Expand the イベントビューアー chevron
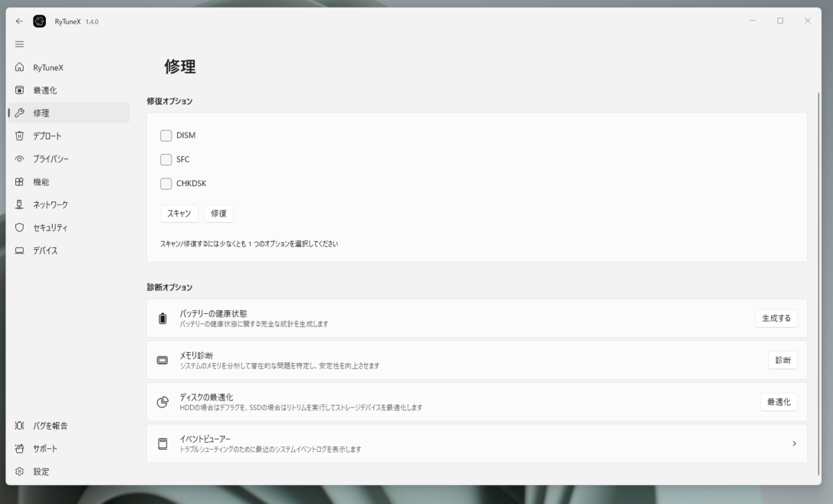This screenshot has width=833, height=504. (x=794, y=444)
